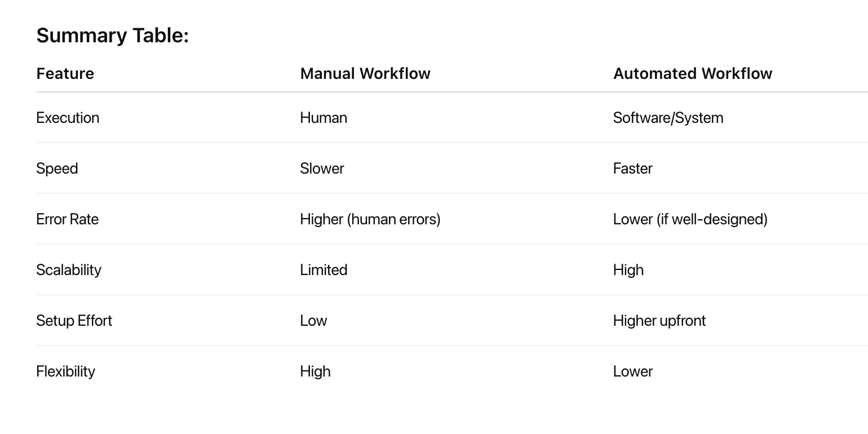Click the "Scalability" row label
This screenshot has width=868, height=434.
point(69,270)
